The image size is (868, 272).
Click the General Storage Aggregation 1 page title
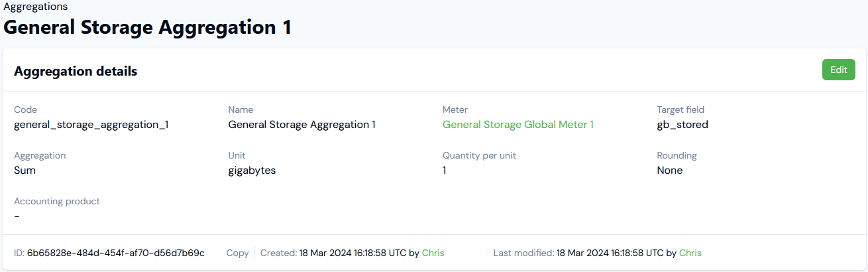pyautogui.click(x=148, y=28)
